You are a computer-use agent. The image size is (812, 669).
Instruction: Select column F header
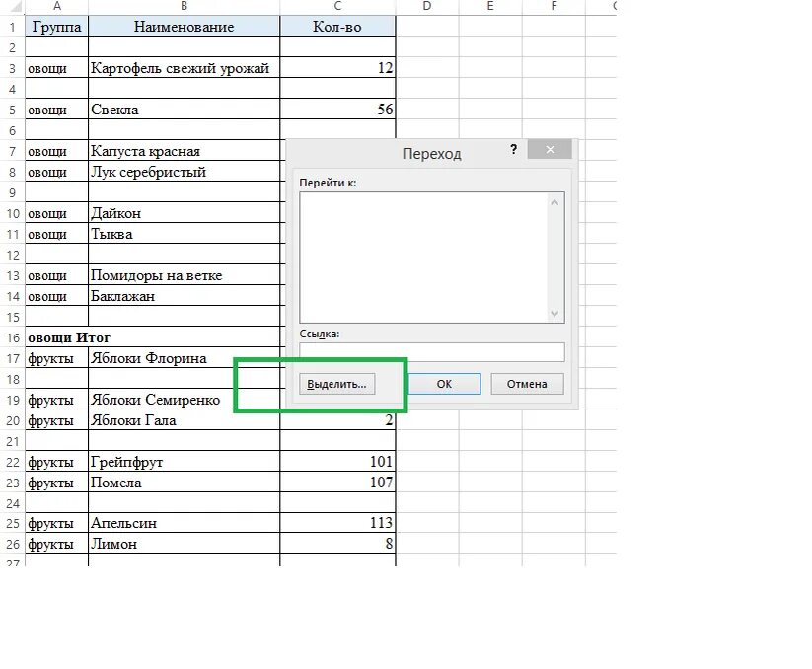554,6
